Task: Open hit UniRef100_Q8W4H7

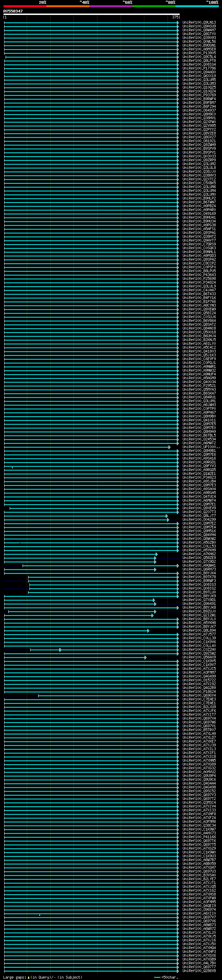Action: (199, 30)
